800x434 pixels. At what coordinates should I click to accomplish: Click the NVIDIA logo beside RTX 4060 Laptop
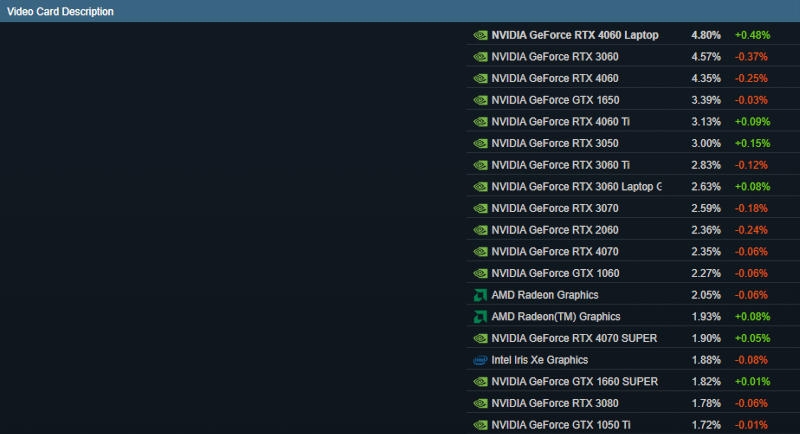click(x=480, y=35)
